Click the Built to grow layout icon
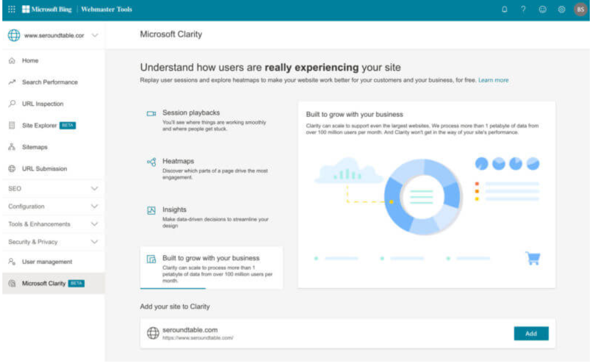The height and width of the screenshot is (364, 591). (x=151, y=259)
